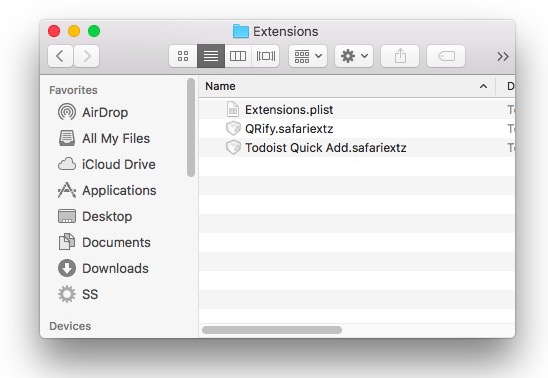The height and width of the screenshot is (378, 548).
Task: Select Todoist Quick Add.safariextz file name
Action: (326, 147)
